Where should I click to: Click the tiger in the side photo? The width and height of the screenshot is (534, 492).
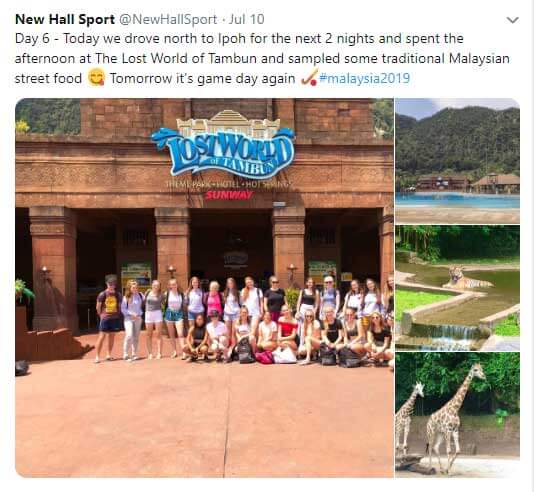point(466,278)
